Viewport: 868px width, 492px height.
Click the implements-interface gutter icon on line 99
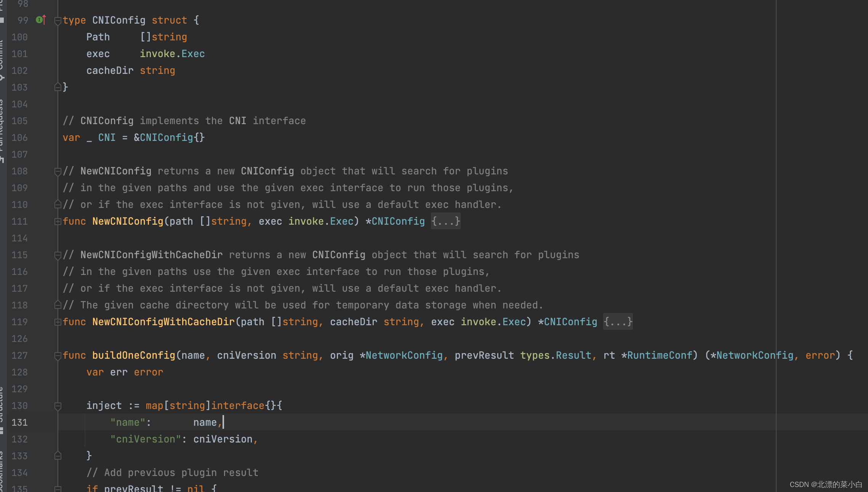[41, 20]
